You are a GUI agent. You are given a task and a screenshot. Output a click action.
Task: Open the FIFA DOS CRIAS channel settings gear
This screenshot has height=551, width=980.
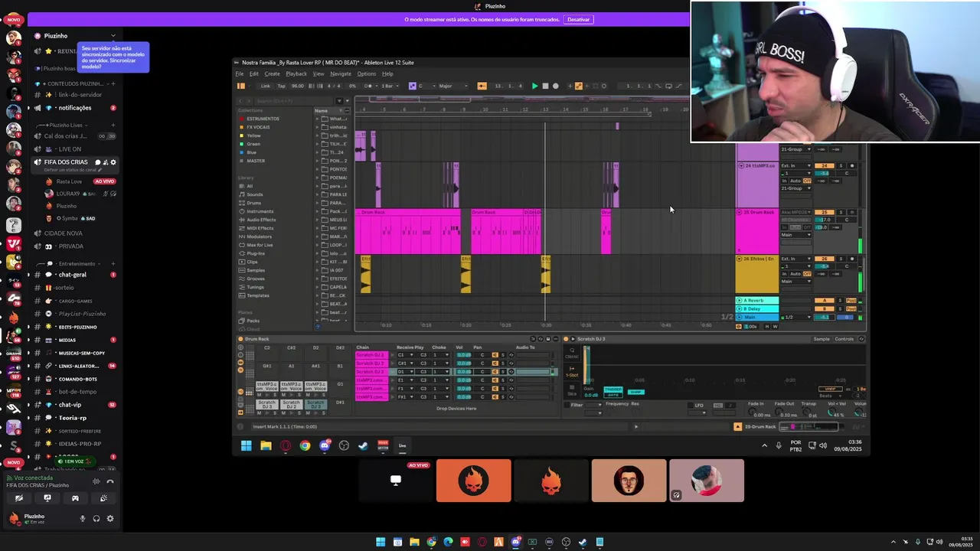(113, 162)
